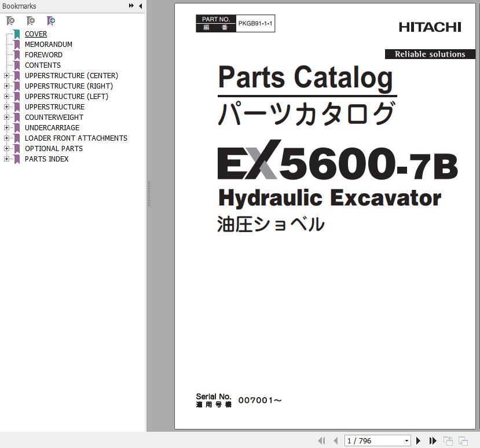
Task: Click the Parts Catalog title
Action: coord(305,78)
